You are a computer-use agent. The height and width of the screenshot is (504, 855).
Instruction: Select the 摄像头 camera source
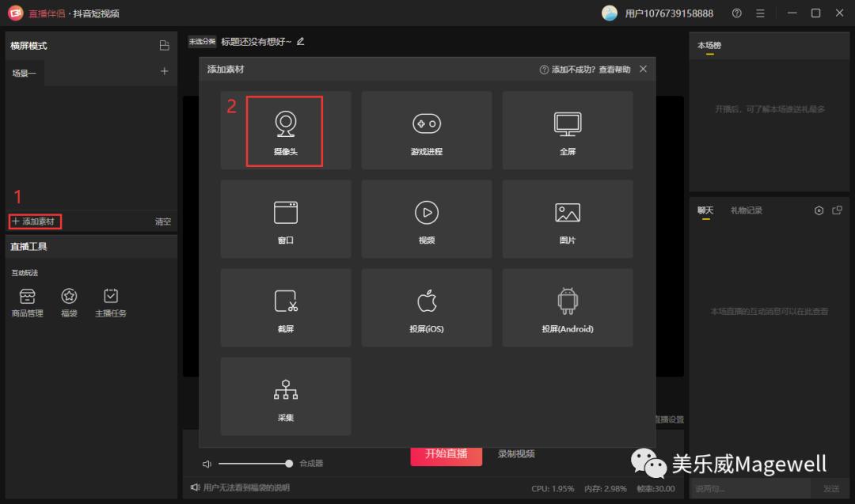pyautogui.click(x=285, y=130)
